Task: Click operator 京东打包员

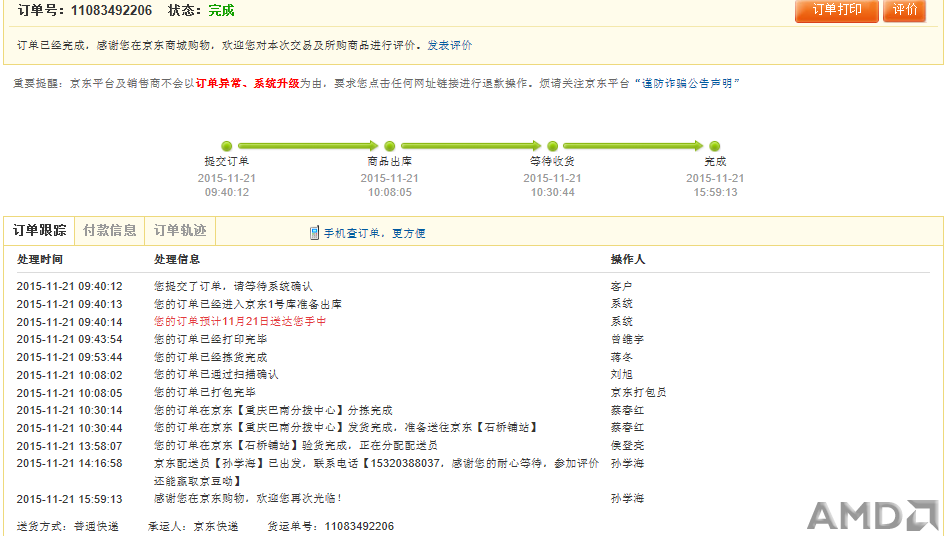Action: 638,393
